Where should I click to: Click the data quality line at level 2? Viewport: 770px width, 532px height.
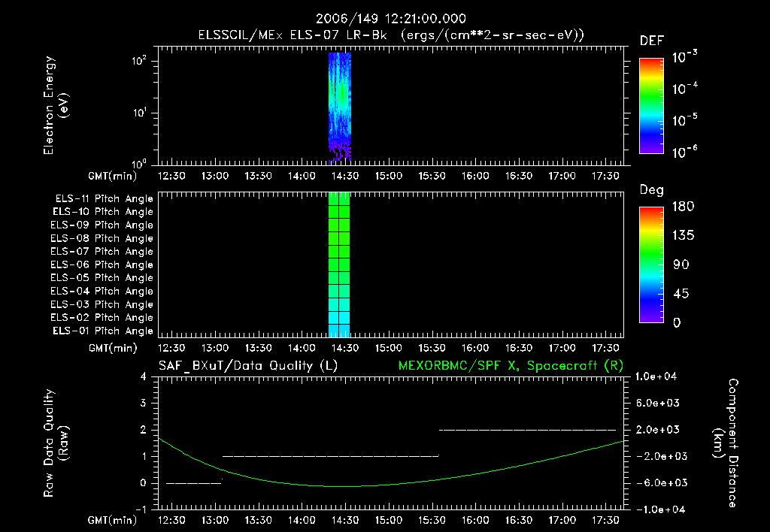click(x=527, y=430)
